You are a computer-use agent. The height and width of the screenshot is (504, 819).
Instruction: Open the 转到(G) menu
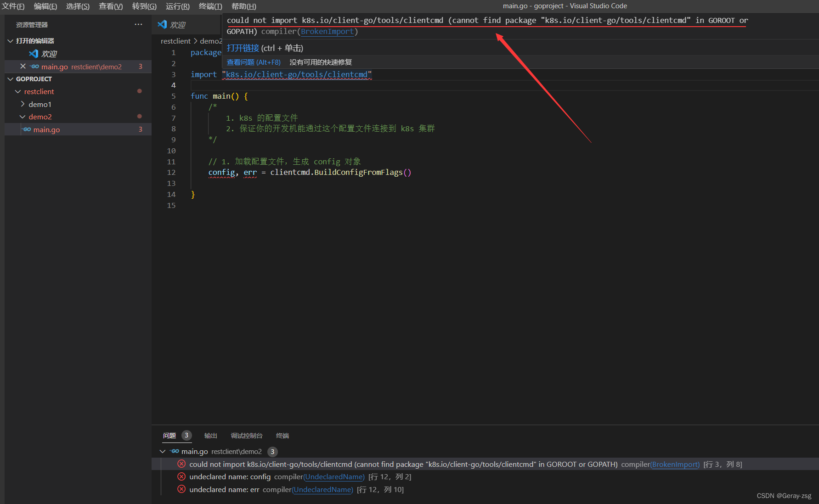click(144, 6)
